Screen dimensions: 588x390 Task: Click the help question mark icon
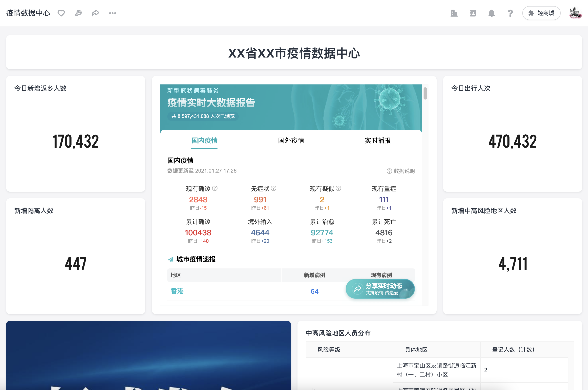click(510, 13)
